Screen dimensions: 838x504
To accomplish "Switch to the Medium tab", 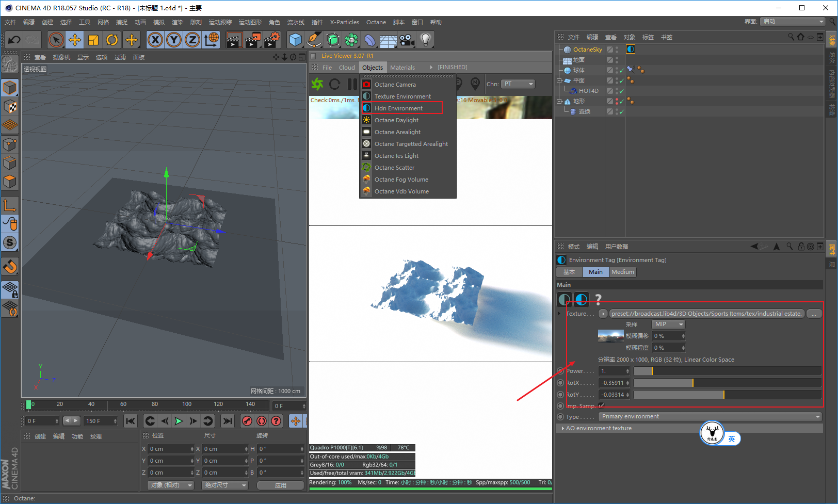I will 623,272.
